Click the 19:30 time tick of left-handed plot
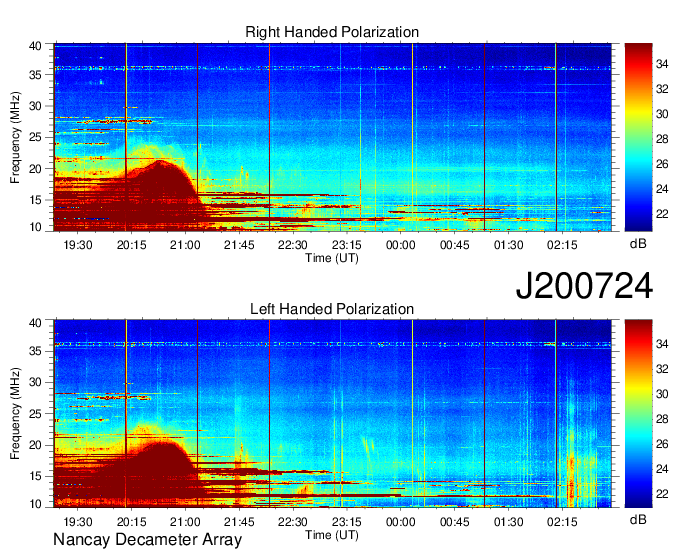This screenshot has height=552, width=680. click(78, 522)
